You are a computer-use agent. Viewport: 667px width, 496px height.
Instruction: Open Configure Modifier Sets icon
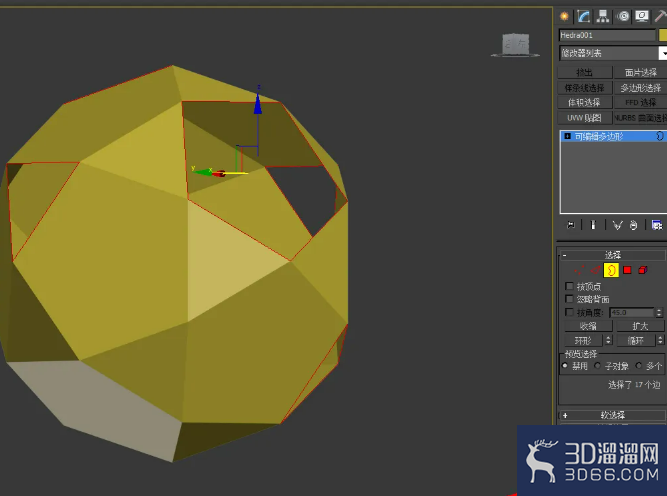(656, 225)
